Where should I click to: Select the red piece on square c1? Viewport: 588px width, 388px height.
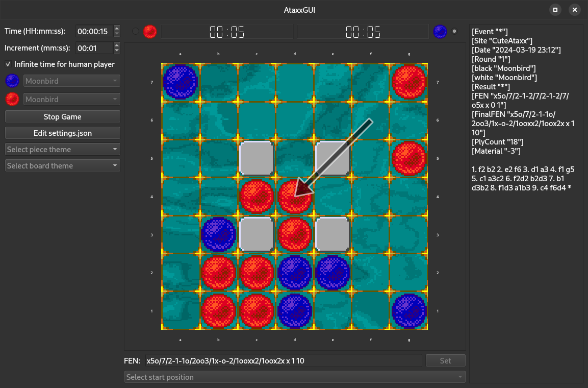pos(257,311)
